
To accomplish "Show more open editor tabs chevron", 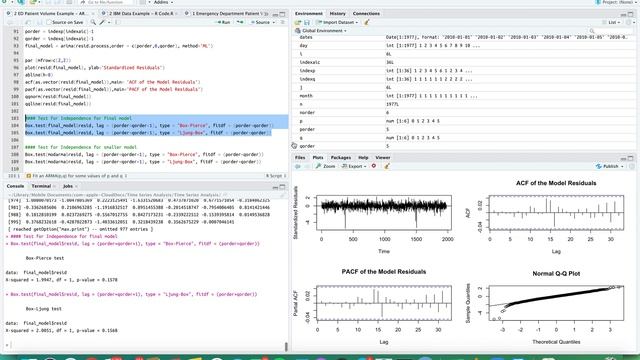I will [267, 14].
